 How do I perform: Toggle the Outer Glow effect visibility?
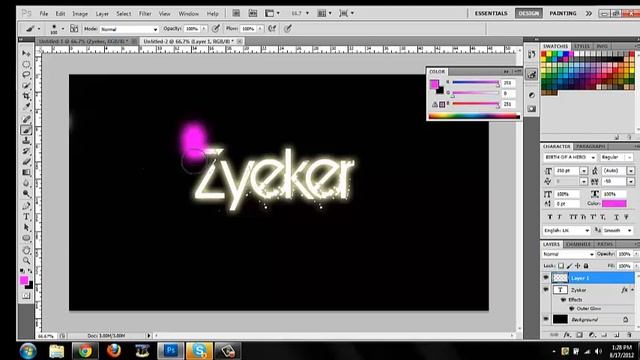coord(571,309)
